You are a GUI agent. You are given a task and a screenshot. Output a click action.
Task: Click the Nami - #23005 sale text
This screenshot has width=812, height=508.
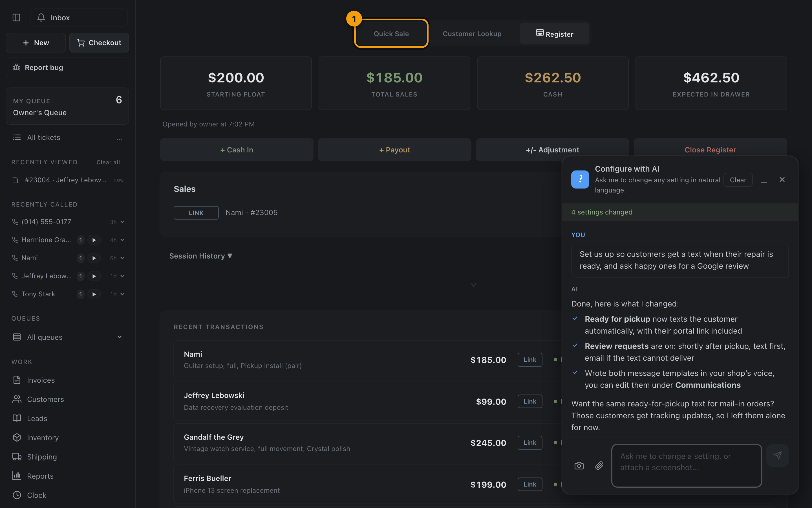point(251,213)
